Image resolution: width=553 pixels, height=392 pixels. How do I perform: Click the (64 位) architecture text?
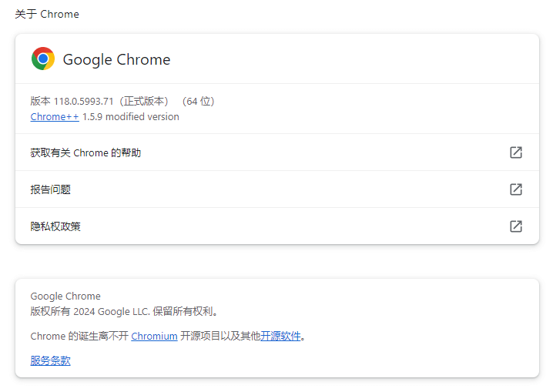(x=198, y=102)
